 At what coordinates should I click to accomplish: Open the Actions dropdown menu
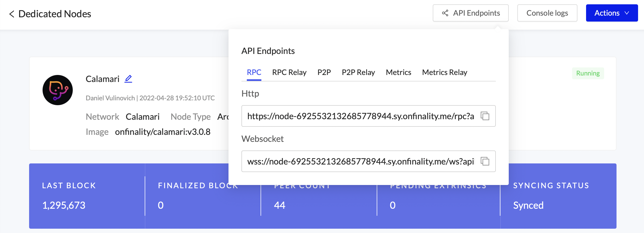coord(611,13)
